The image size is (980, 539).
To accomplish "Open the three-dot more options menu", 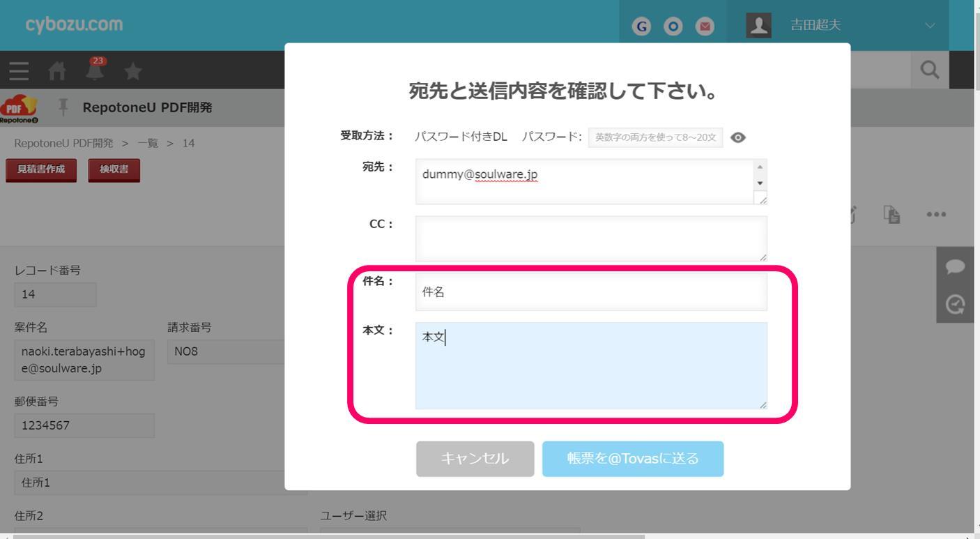I will [936, 215].
